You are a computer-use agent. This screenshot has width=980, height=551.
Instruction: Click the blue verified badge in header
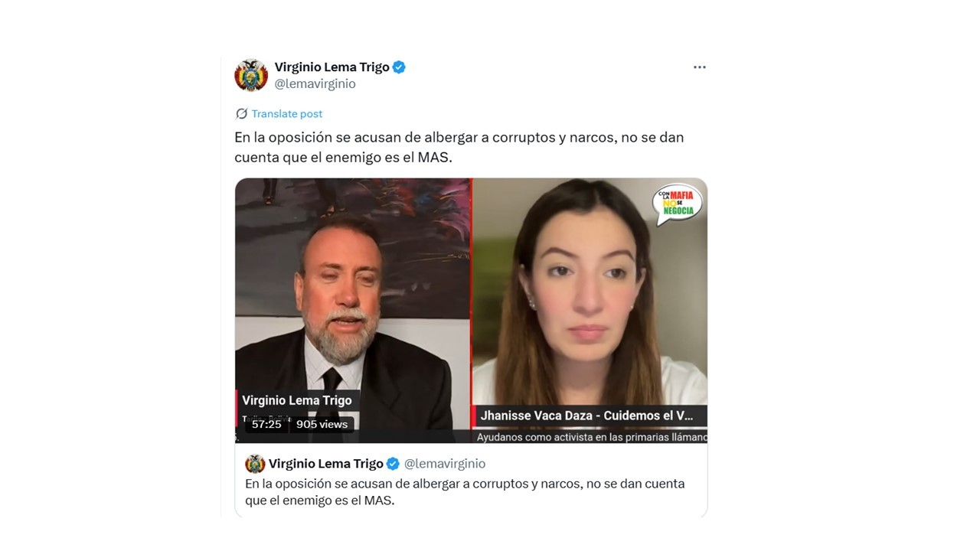pyautogui.click(x=399, y=67)
